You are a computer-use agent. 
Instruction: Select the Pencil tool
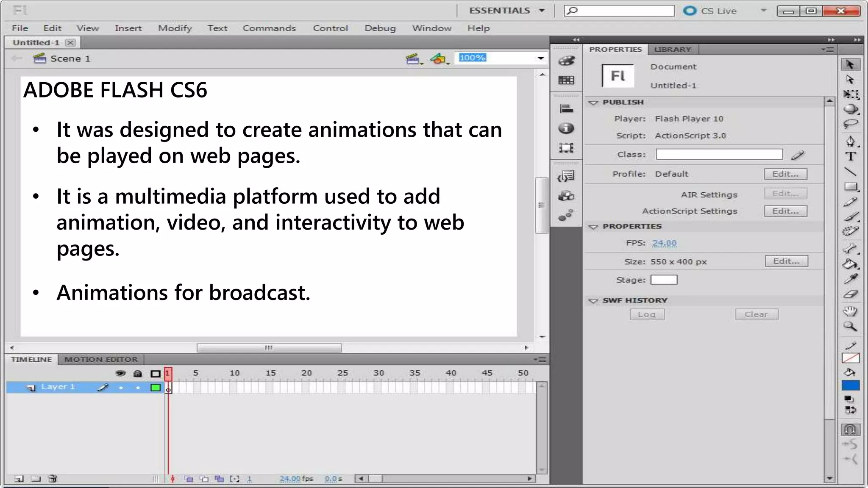(851, 202)
